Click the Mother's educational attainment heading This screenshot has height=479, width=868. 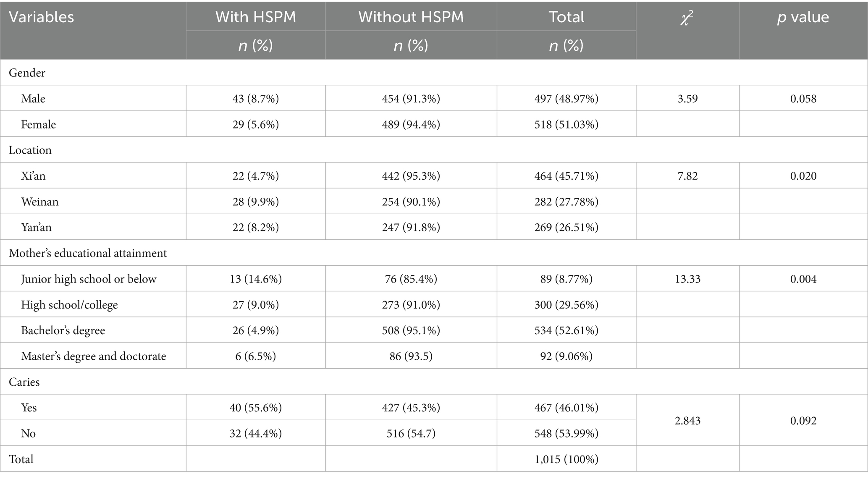pyautogui.click(x=88, y=253)
